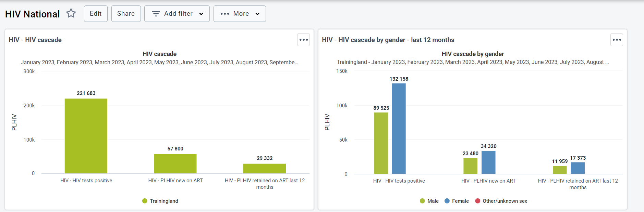Click the Share button
644x212 pixels.
click(126, 14)
